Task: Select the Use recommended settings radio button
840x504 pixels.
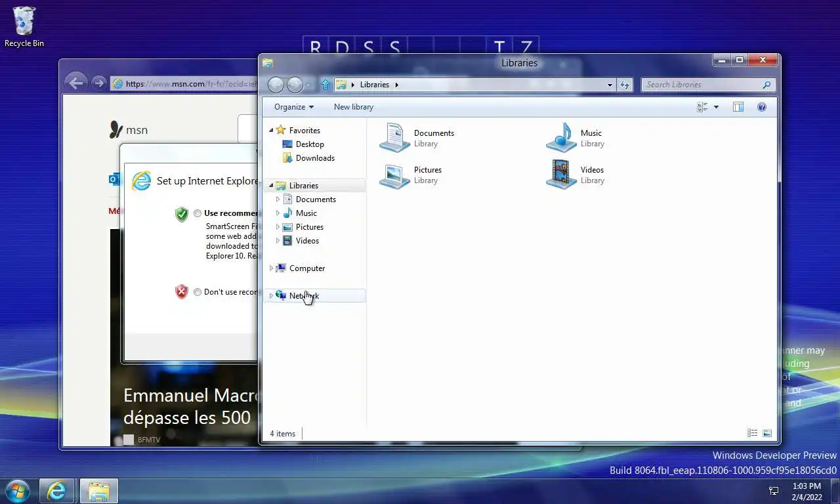Action: pos(198,213)
